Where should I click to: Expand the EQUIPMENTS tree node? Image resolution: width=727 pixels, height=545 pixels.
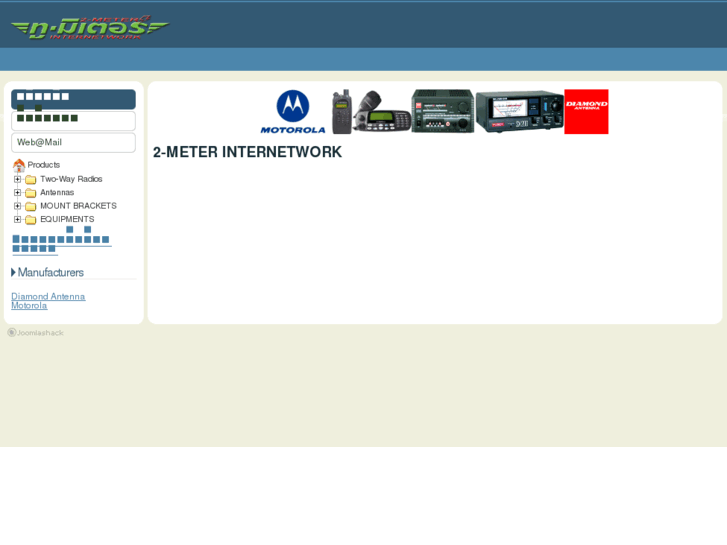point(17,219)
